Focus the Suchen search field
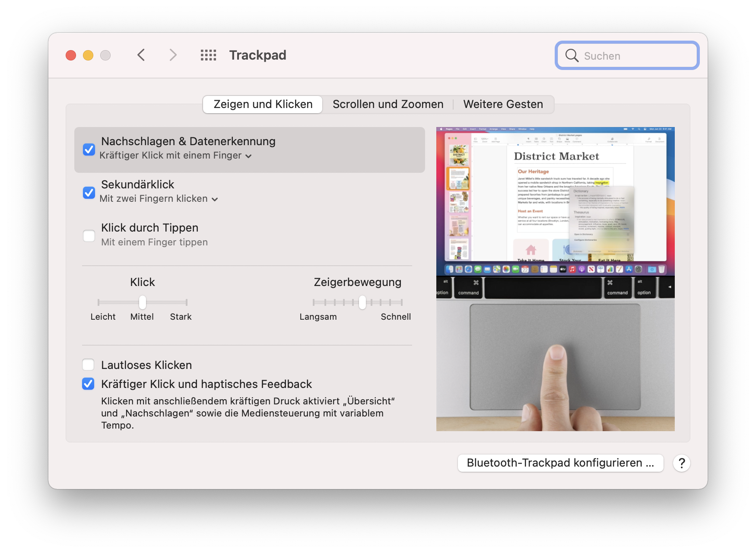Image resolution: width=756 pixels, height=553 pixels. point(627,55)
